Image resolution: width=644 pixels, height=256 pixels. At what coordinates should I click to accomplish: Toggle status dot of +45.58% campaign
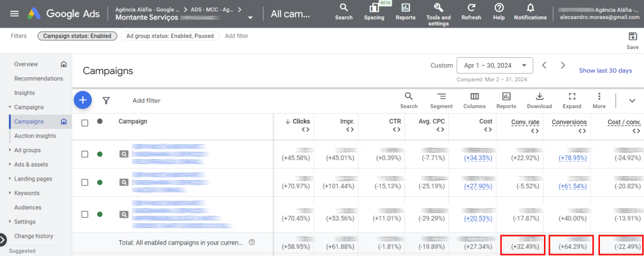click(x=100, y=154)
